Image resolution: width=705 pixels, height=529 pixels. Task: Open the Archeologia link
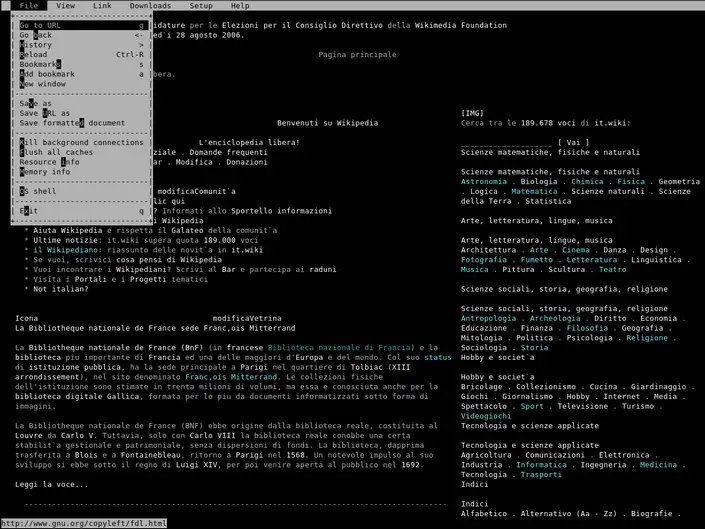pos(555,318)
